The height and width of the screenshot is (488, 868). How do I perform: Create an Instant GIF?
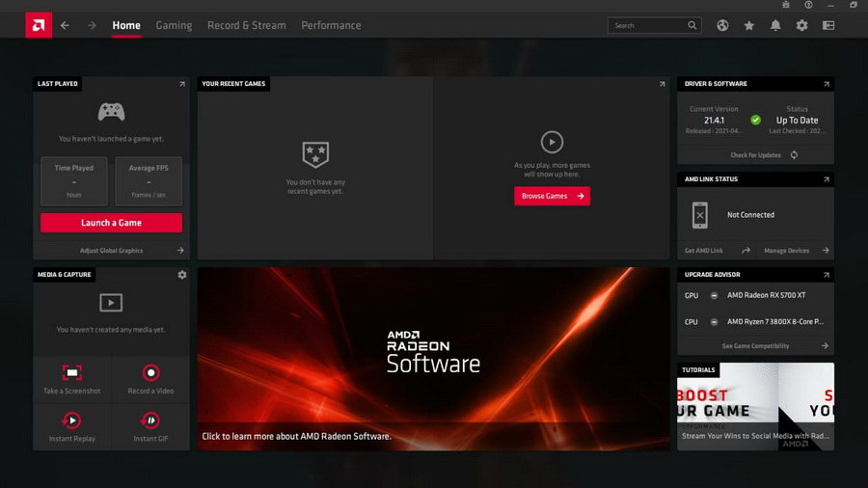(x=150, y=427)
